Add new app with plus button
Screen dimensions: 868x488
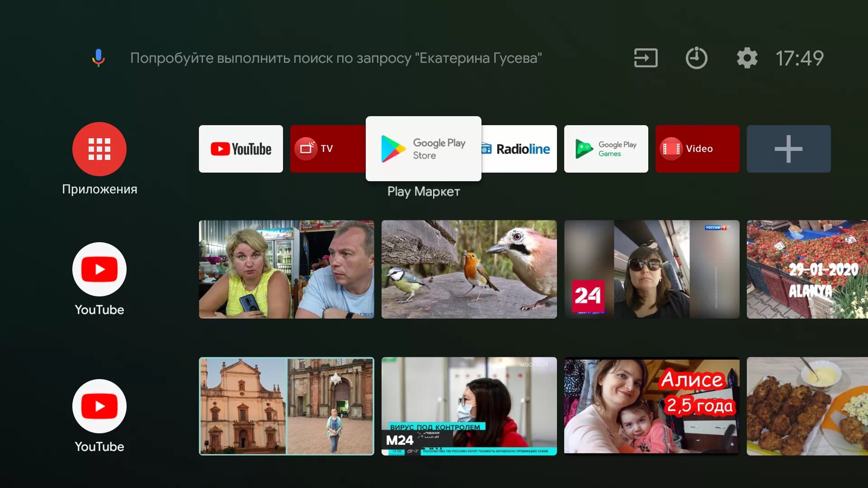point(789,148)
